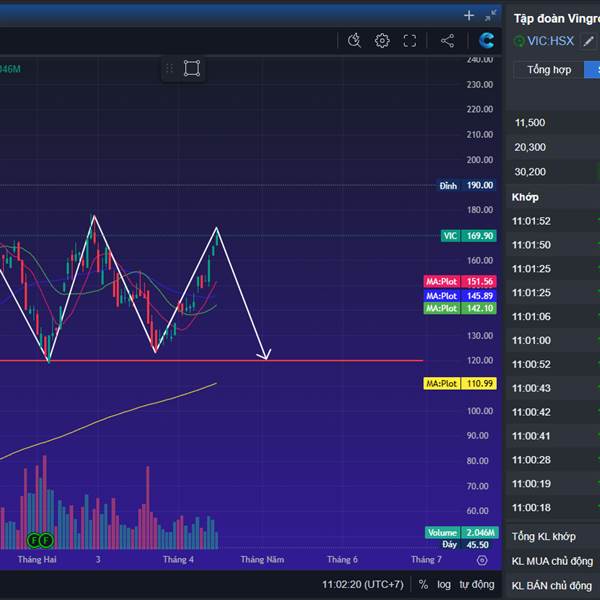Screen dimensions: 600x600
Task: Select the yellow MA:Plot 110.99 label
Action: point(460,383)
